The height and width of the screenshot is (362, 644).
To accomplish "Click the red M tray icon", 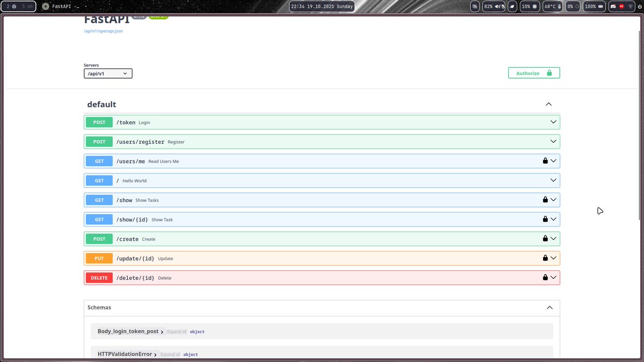I will (x=622, y=6).
